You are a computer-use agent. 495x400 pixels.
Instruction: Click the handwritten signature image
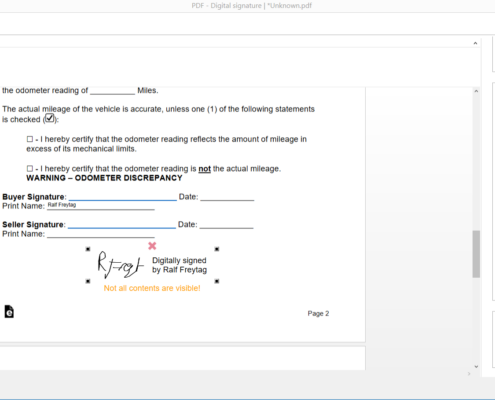[x=120, y=265]
